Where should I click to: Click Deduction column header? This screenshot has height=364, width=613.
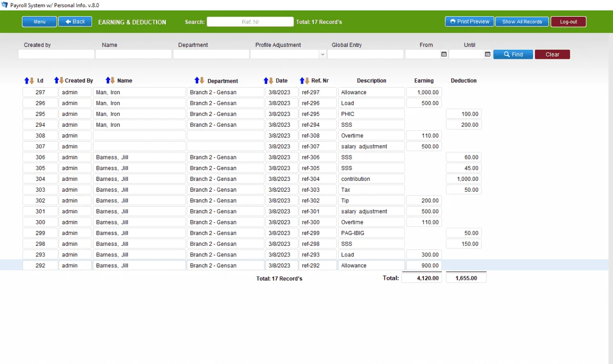464,81
